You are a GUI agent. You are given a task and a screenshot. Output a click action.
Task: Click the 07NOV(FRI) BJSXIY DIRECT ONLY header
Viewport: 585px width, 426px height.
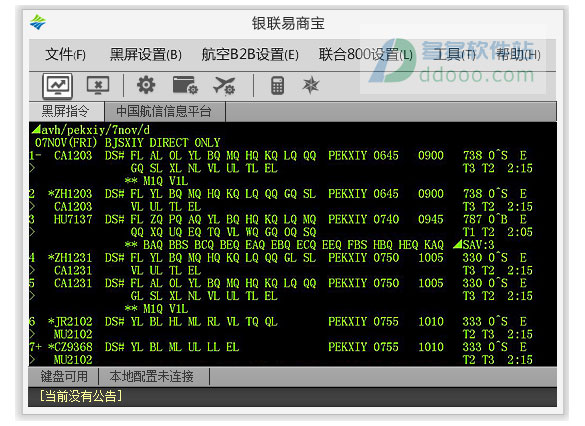pos(128,143)
